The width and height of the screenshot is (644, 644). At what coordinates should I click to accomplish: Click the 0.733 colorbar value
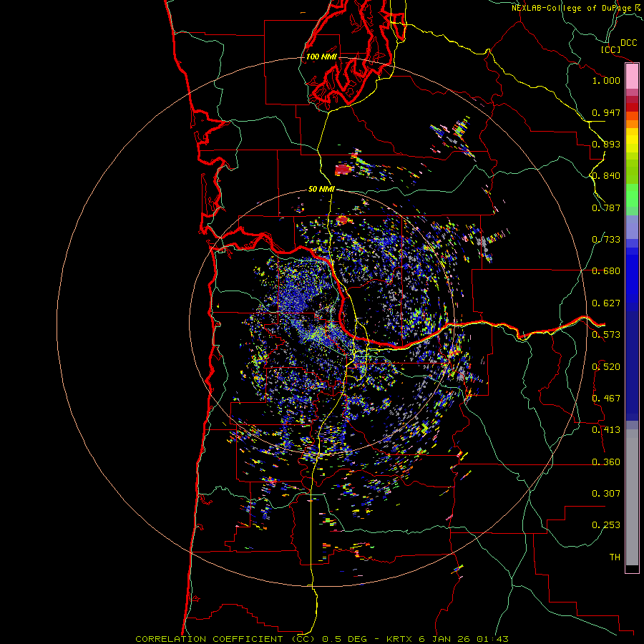606,240
